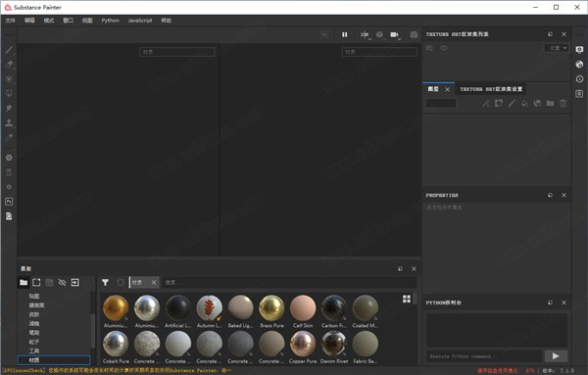Click the add effect wand icon
This screenshot has width=588, height=375.
pyautogui.click(x=486, y=104)
